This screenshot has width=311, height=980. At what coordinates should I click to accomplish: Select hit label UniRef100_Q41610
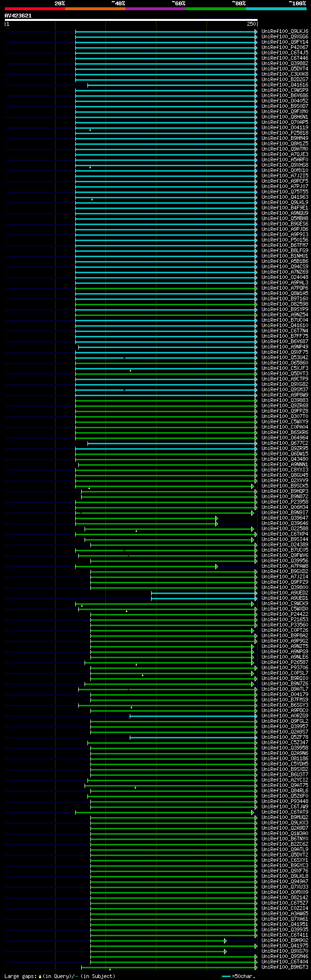[285, 325]
